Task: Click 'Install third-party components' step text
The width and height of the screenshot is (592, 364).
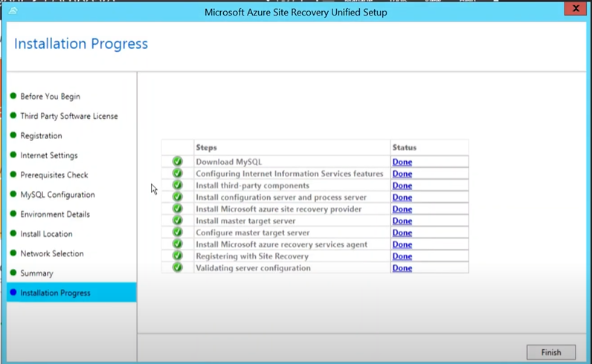Action: click(253, 186)
